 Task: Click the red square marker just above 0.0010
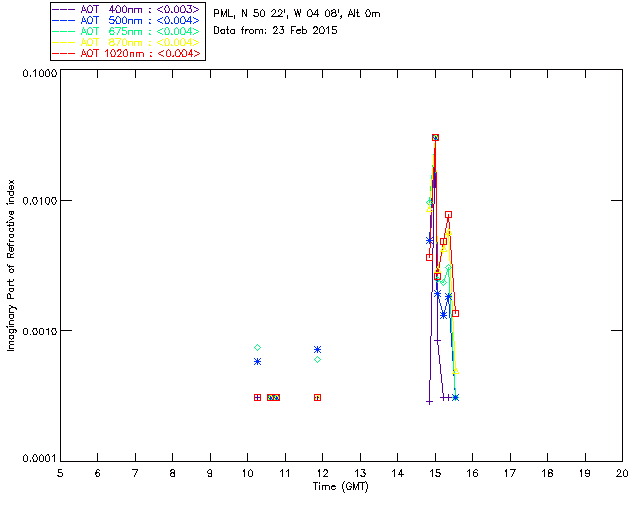[456, 314]
